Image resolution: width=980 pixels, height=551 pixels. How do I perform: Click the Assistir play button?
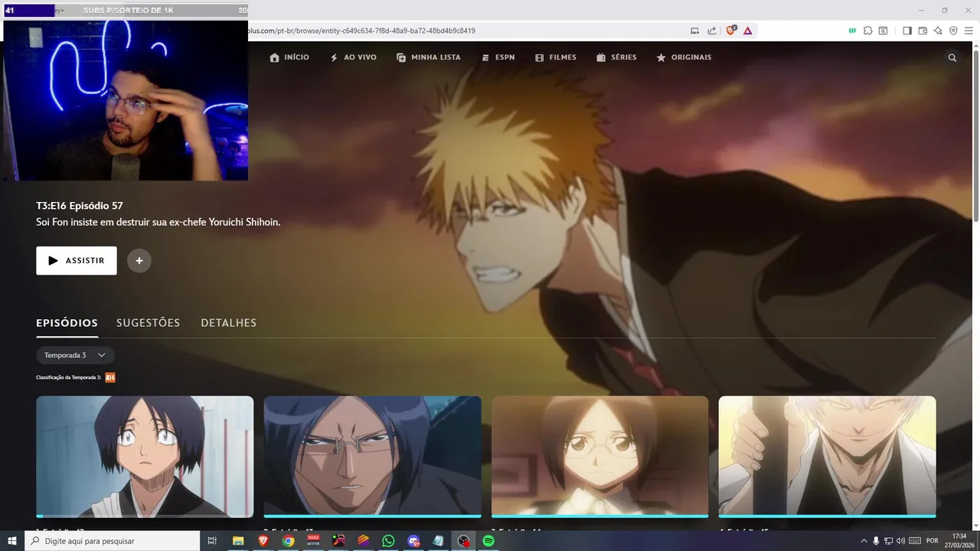point(77,260)
